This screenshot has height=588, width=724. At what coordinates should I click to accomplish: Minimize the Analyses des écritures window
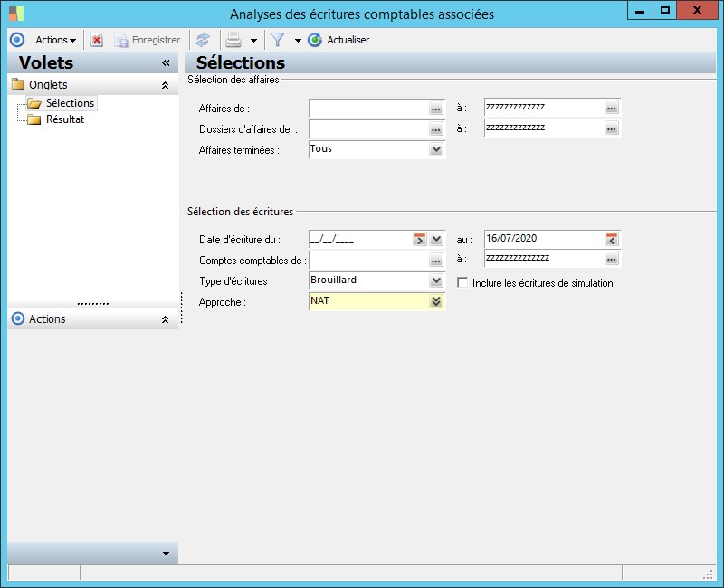[640, 11]
